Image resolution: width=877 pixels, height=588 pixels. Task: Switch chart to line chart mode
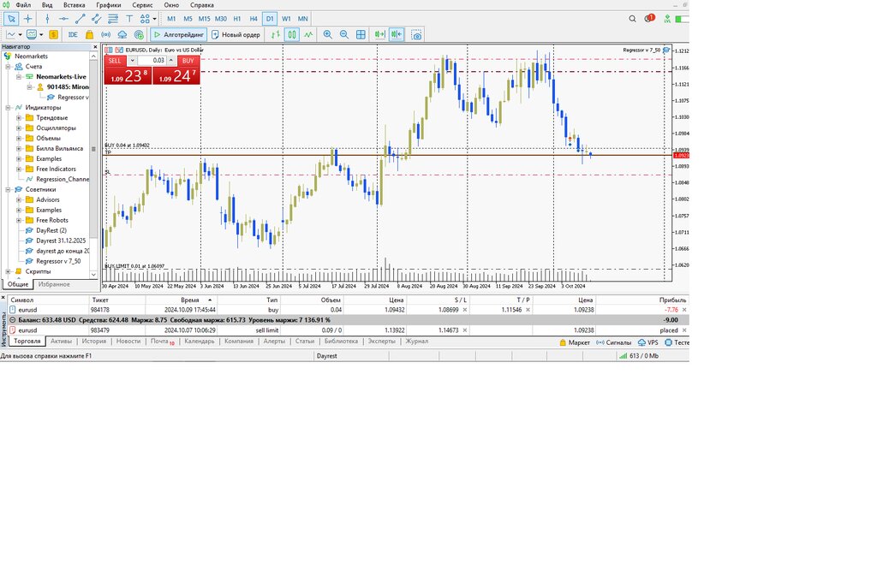click(308, 34)
